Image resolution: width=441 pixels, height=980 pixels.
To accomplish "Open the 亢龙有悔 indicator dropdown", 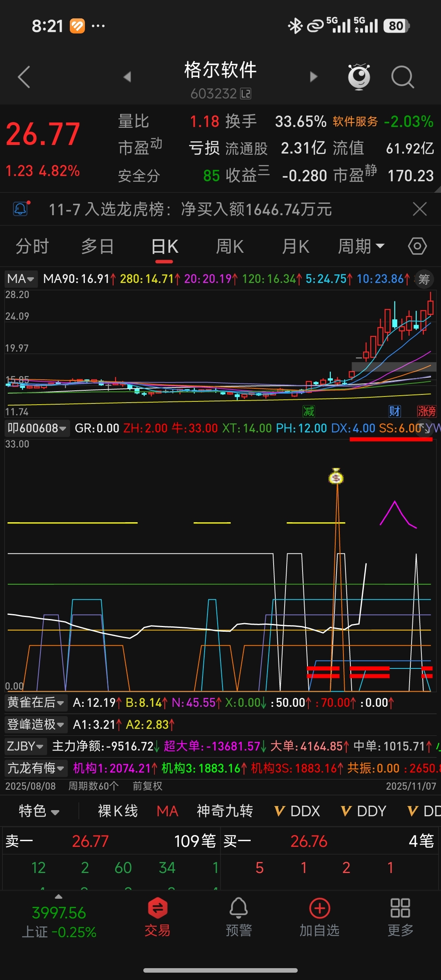I will click(x=36, y=768).
